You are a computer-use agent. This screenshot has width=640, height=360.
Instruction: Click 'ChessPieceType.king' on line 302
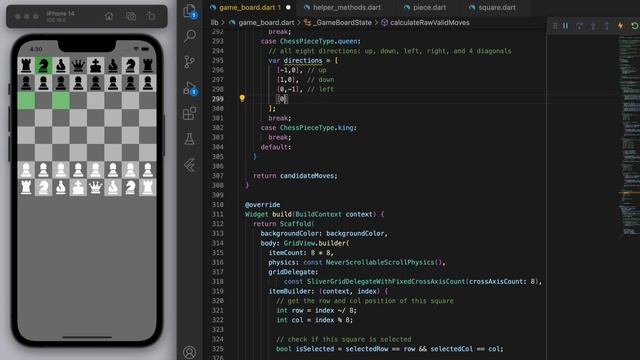(x=317, y=128)
